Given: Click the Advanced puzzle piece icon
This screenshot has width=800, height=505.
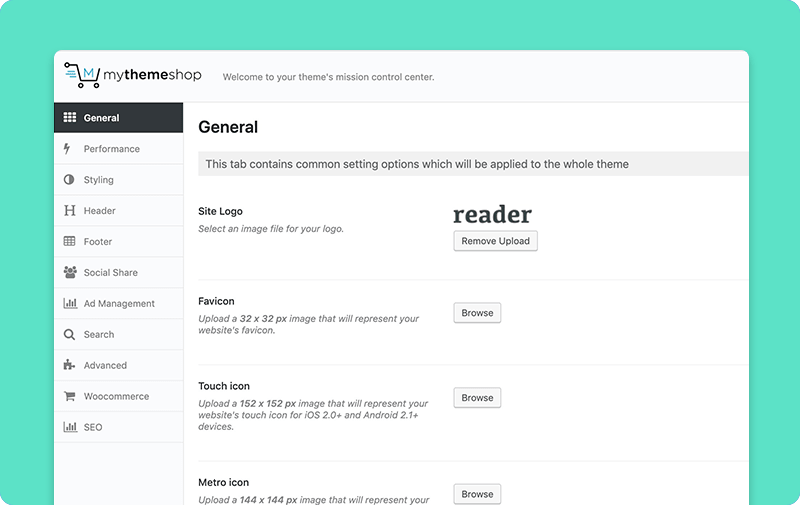Looking at the screenshot, I should [x=69, y=365].
